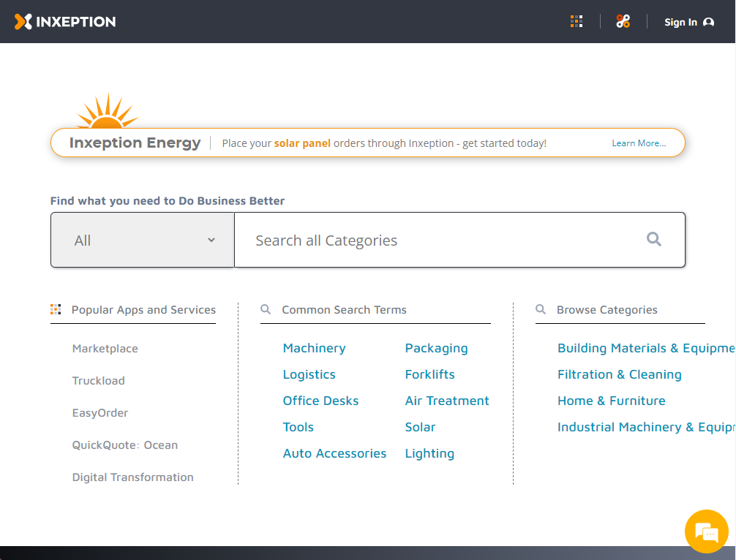The width and height of the screenshot is (736, 560).
Task: Open the All categories dropdown
Action: pyautogui.click(x=141, y=239)
